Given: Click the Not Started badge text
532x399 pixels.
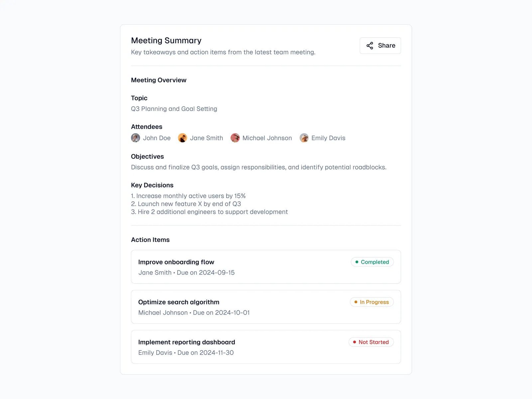Looking at the screenshot, I should click(x=374, y=342).
